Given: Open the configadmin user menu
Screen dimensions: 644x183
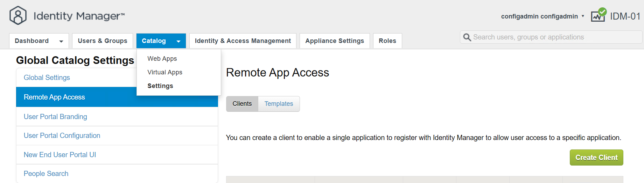Looking at the screenshot, I should pyautogui.click(x=542, y=16).
